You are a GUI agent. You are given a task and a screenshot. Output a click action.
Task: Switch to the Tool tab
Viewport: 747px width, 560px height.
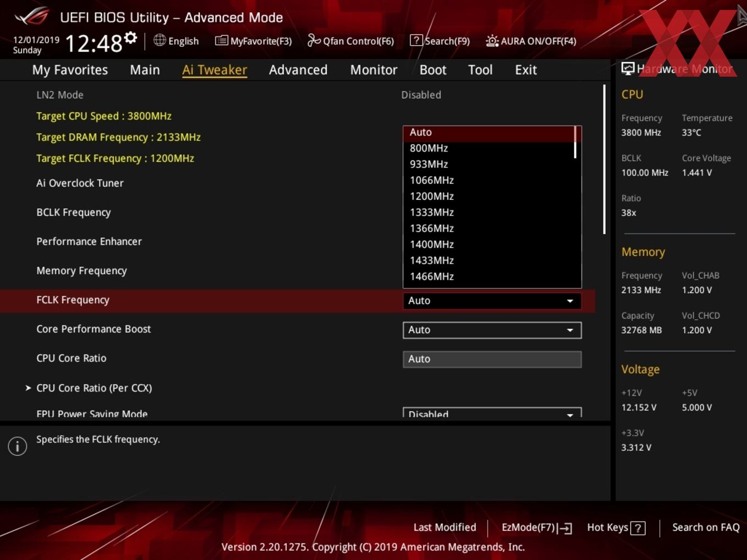click(480, 70)
